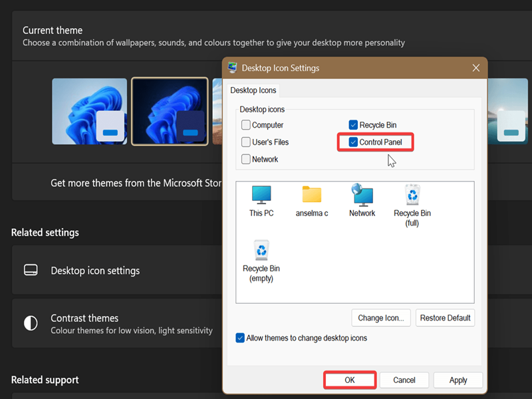This screenshot has width=532, height=399.
Task: Close the Desktop Icon Settings dialog
Action: (x=476, y=68)
